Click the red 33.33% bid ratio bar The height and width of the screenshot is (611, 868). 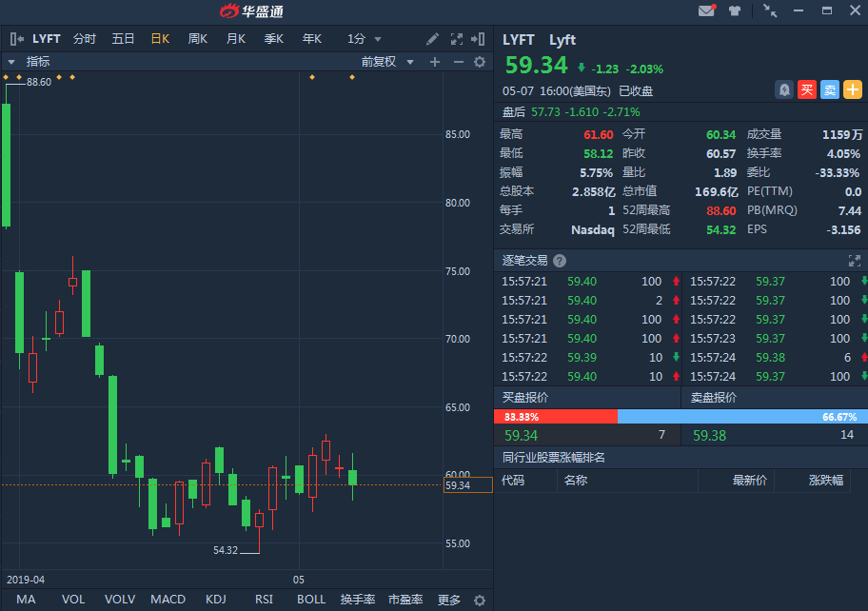[555, 417]
